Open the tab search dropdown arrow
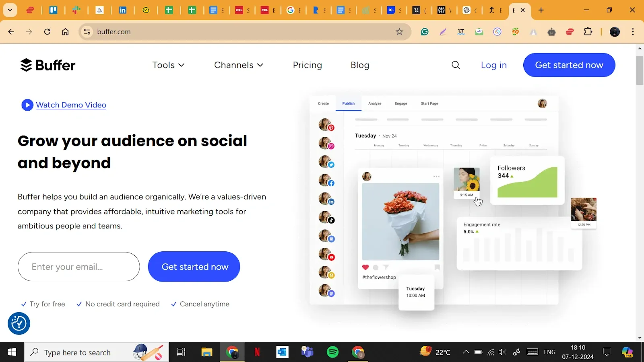The height and width of the screenshot is (362, 644). (x=10, y=10)
